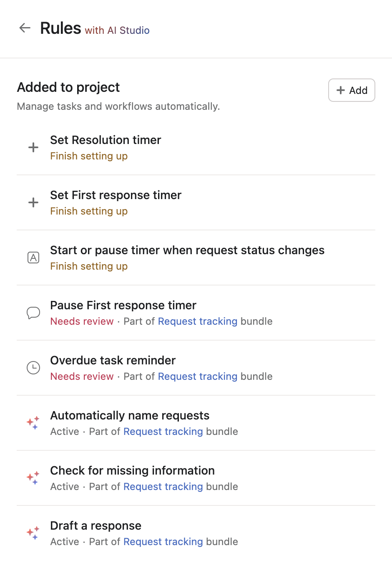
Task: Click plus icon for Set First response timer
Action: [33, 202]
